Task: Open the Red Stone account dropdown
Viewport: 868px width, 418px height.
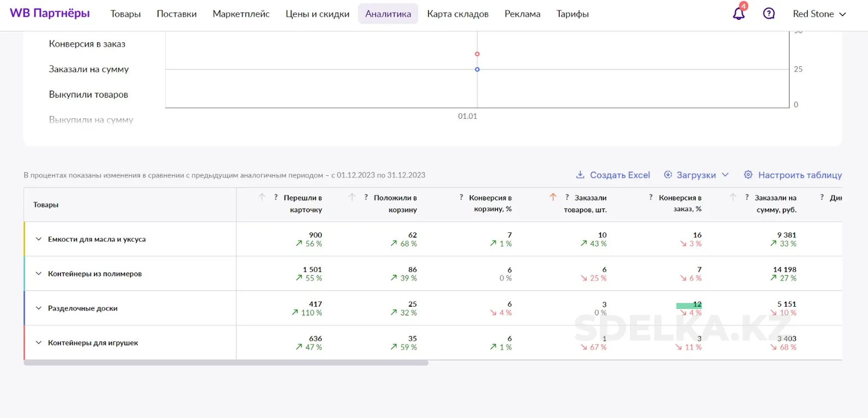Action: 819,14
